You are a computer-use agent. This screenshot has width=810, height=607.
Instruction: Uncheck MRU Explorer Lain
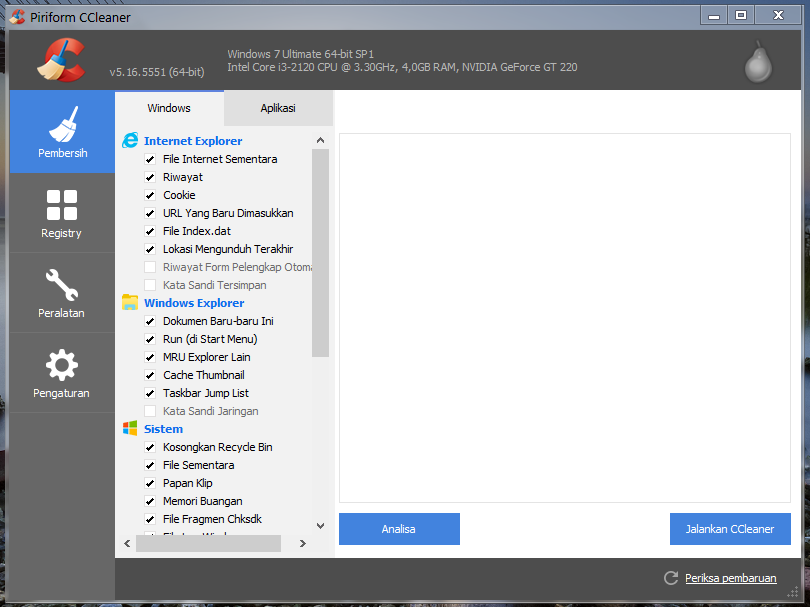150,357
